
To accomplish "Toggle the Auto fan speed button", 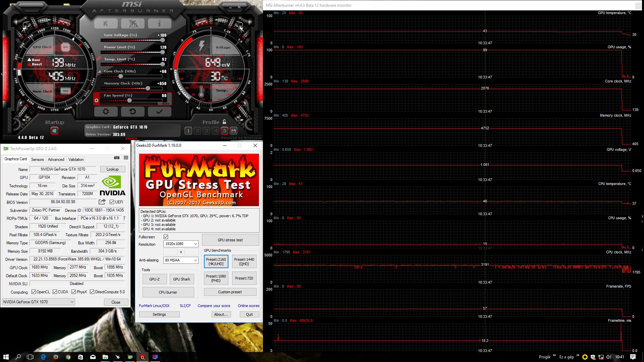I will tap(166, 104).
